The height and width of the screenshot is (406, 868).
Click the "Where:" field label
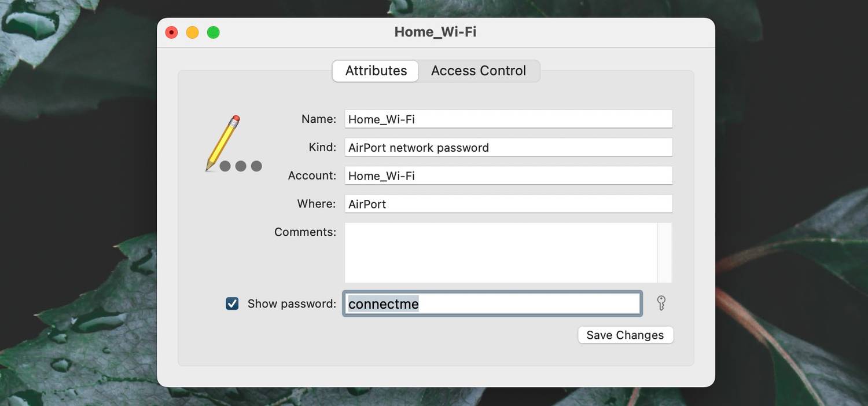pyautogui.click(x=317, y=204)
